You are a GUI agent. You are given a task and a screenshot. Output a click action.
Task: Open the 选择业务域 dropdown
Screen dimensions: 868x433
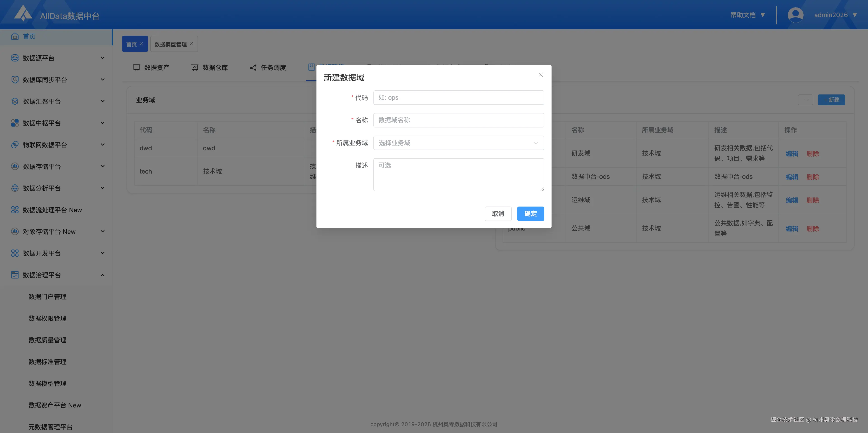click(458, 143)
